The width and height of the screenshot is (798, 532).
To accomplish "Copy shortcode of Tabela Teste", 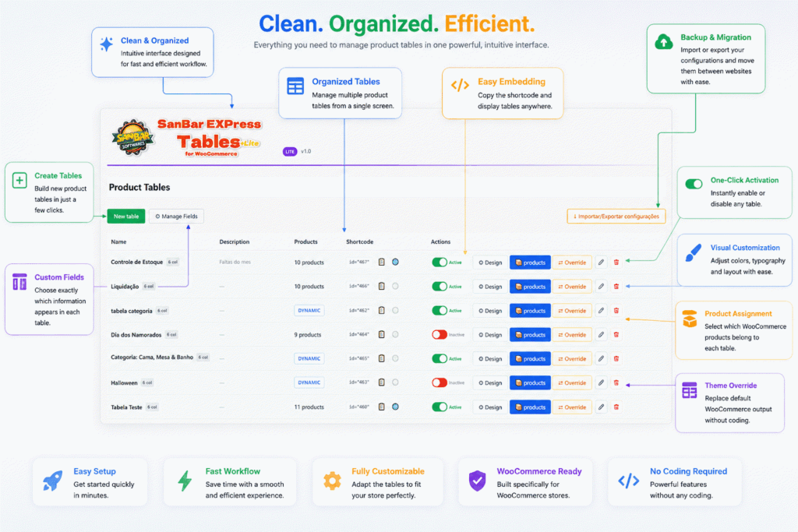I will click(x=381, y=407).
